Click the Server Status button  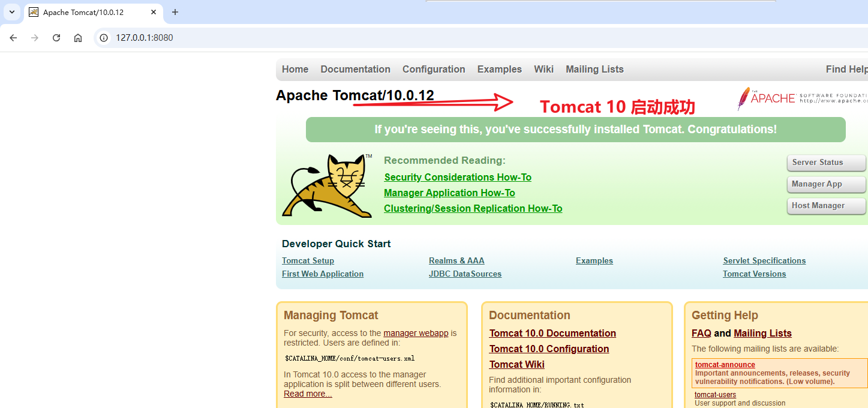click(x=826, y=163)
